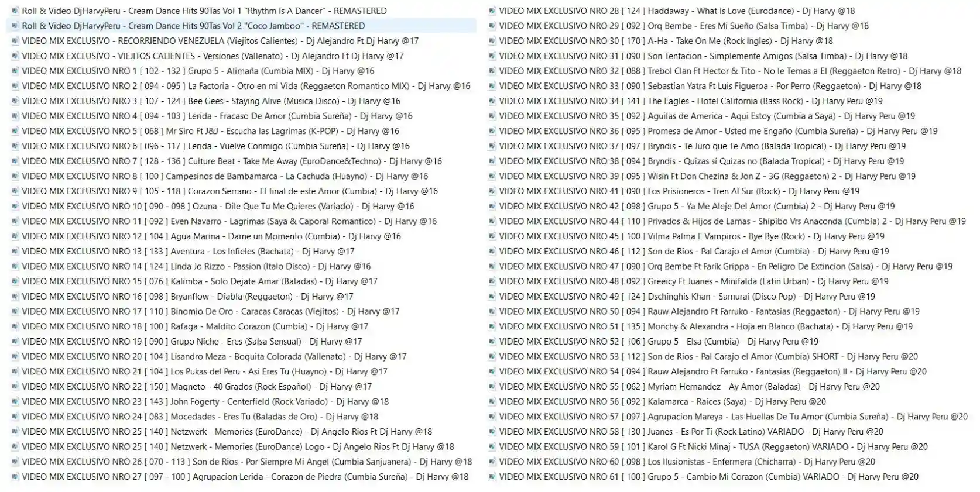This screenshot has width=980, height=492.
Task: Click the file icon next to NRO 13 Aventura
Action: pos(15,251)
